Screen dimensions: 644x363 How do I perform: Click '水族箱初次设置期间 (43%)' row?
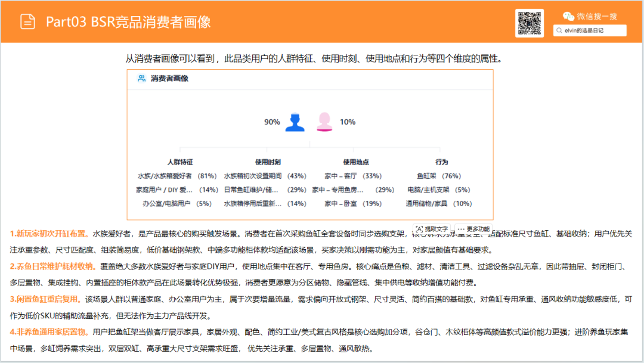point(265,176)
